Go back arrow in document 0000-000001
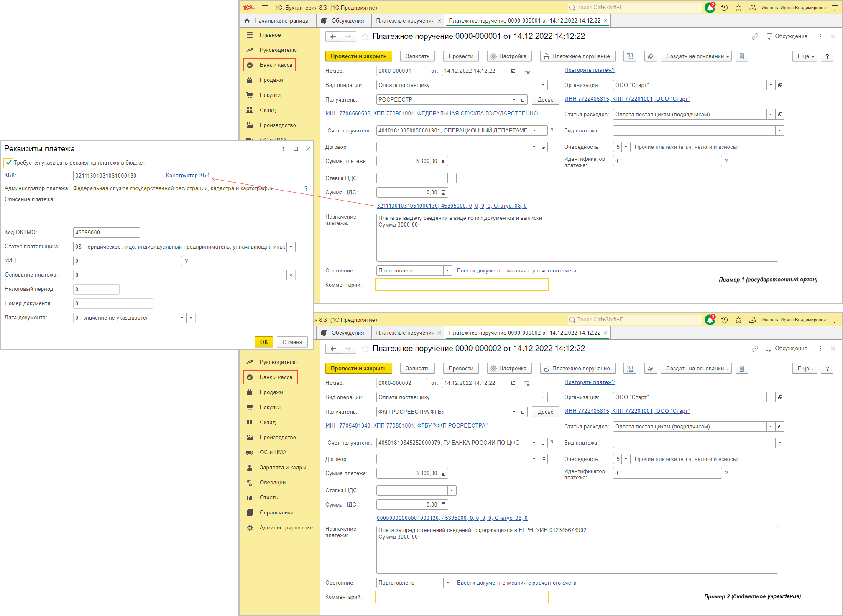Screen dimensions: 843x616 click(333, 36)
